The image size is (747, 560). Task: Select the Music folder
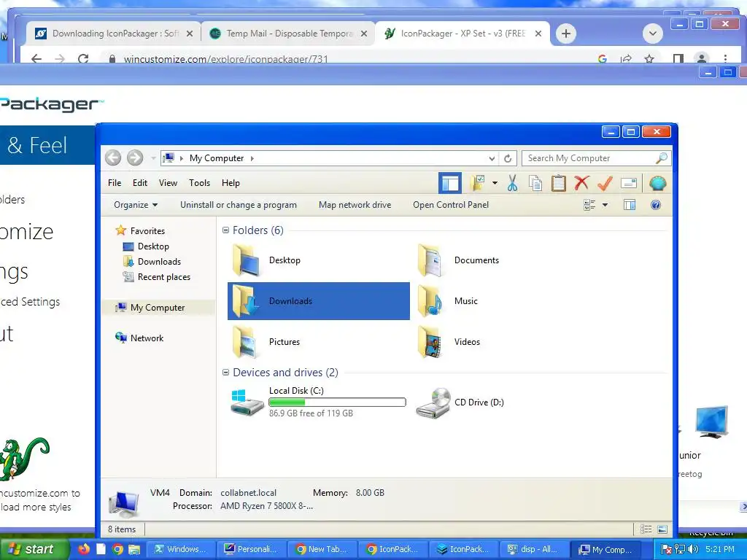(448, 301)
